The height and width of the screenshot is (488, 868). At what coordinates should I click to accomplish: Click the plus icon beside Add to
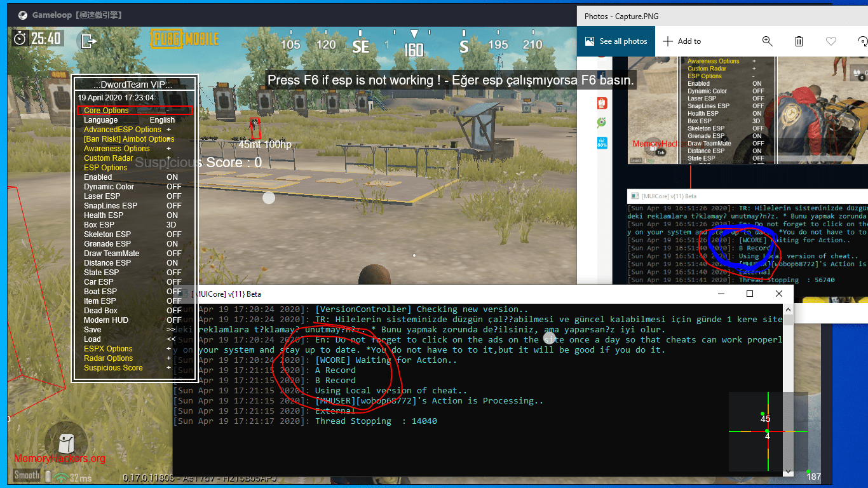pyautogui.click(x=668, y=41)
